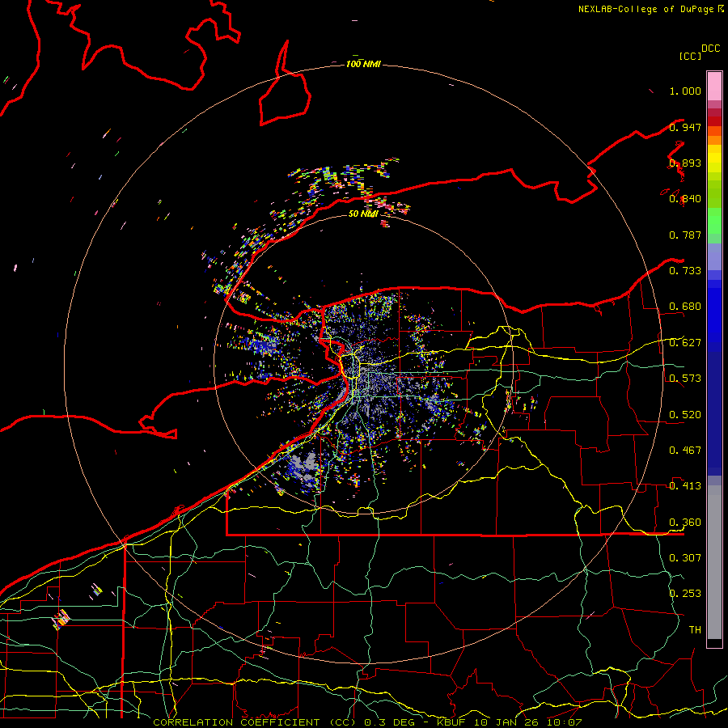Select the 0.360 scale value

point(685,523)
